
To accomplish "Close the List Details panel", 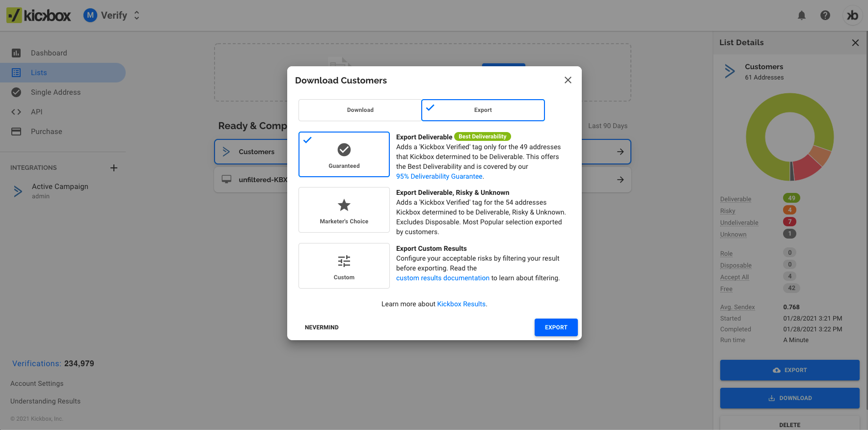I will 855,43.
